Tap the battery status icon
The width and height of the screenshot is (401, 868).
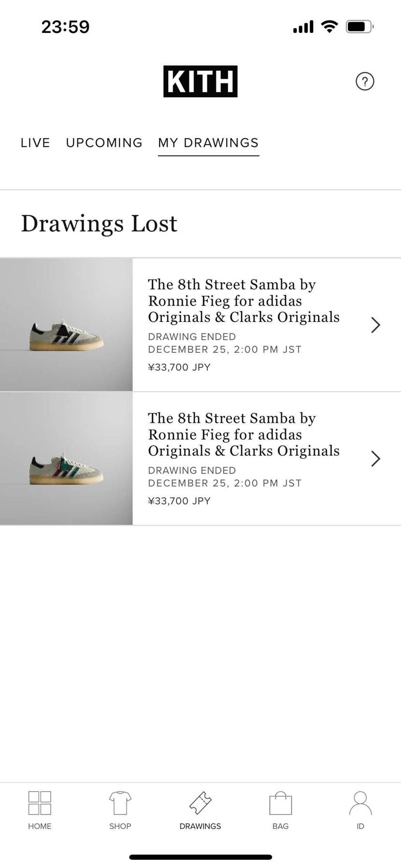[x=359, y=27]
